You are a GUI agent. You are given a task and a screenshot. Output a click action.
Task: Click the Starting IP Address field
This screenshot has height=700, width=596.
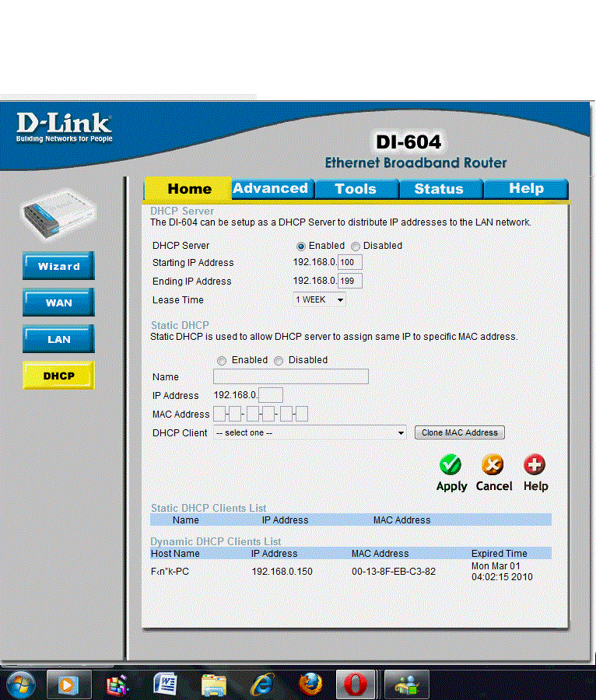click(349, 262)
